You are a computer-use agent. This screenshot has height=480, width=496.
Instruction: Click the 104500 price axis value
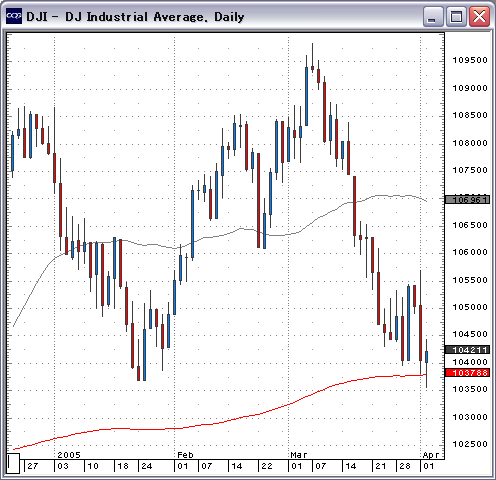(x=470, y=334)
